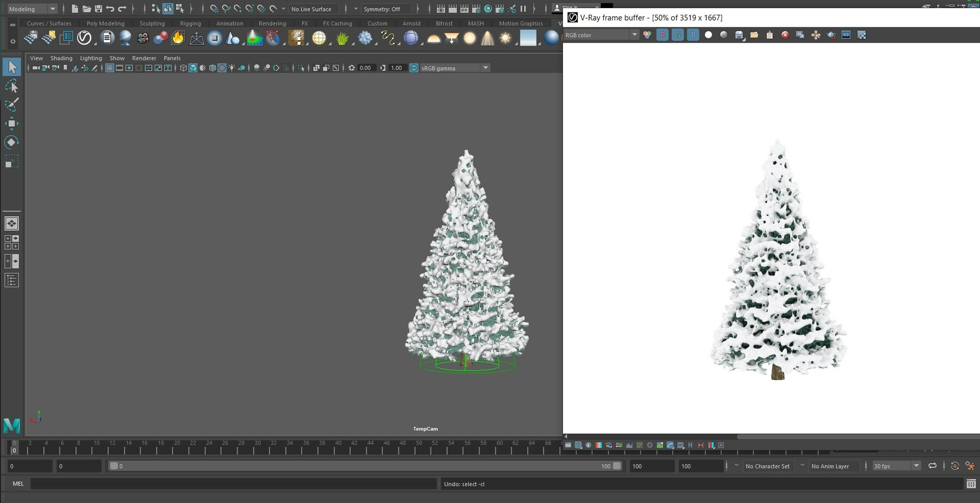This screenshot has width=980, height=503.
Task: Open the Shading menu in the viewport panel
Action: [61, 58]
